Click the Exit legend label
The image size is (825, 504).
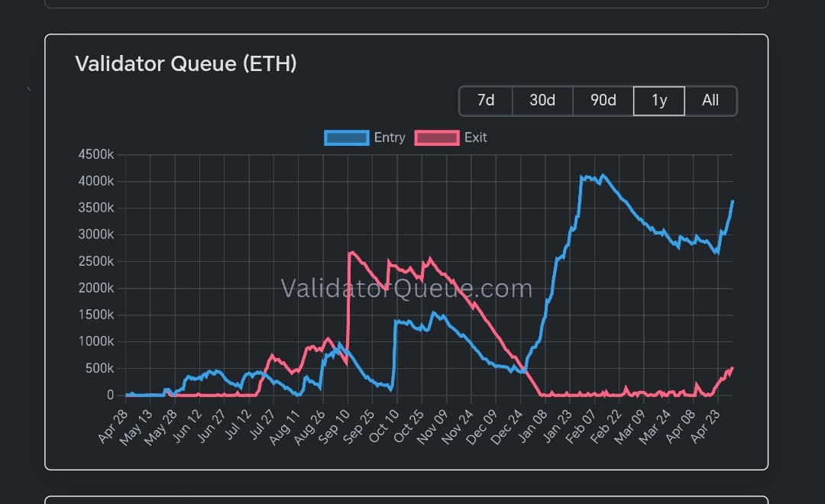(476, 138)
